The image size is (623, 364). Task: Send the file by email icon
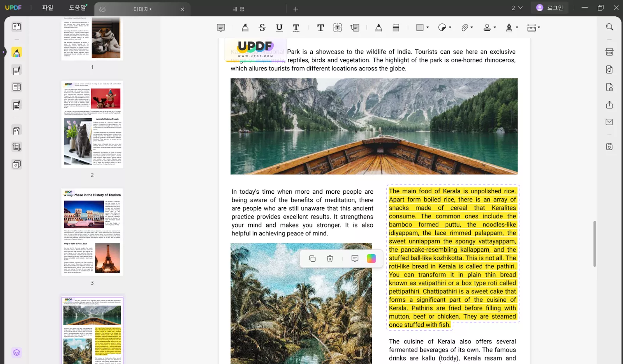click(609, 122)
